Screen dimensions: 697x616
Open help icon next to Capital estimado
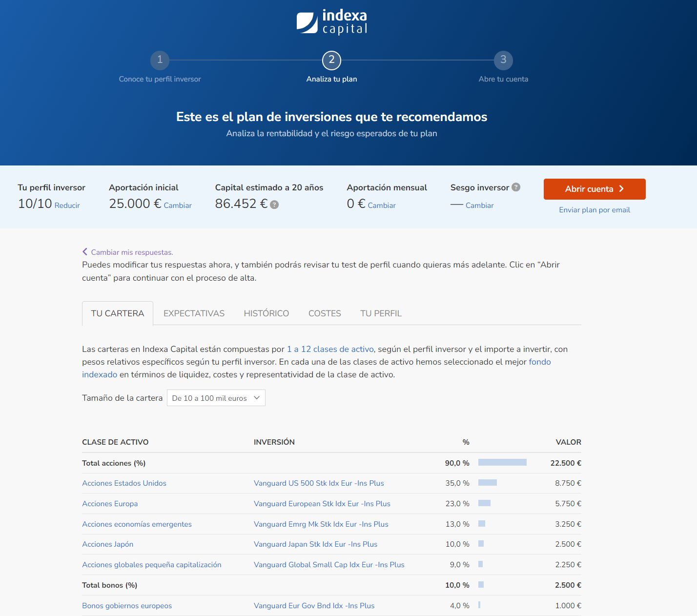tap(274, 205)
